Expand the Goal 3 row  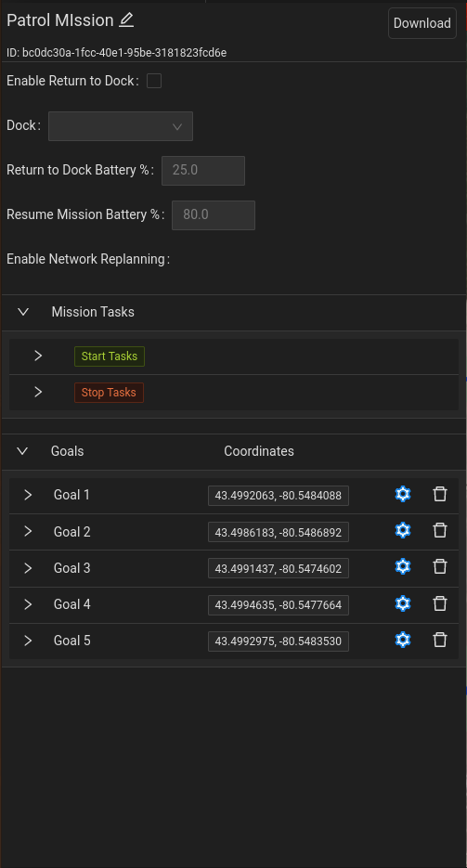[28, 568]
